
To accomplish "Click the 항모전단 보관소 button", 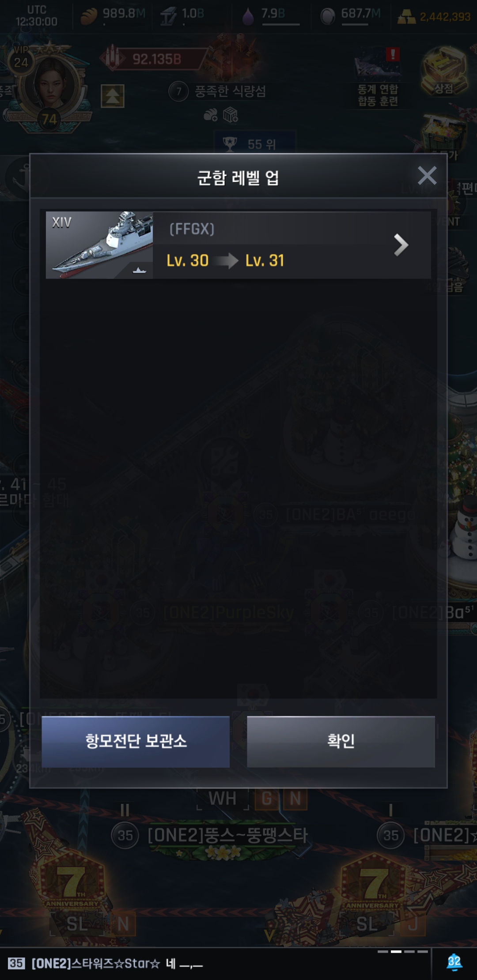I will [136, 742].
